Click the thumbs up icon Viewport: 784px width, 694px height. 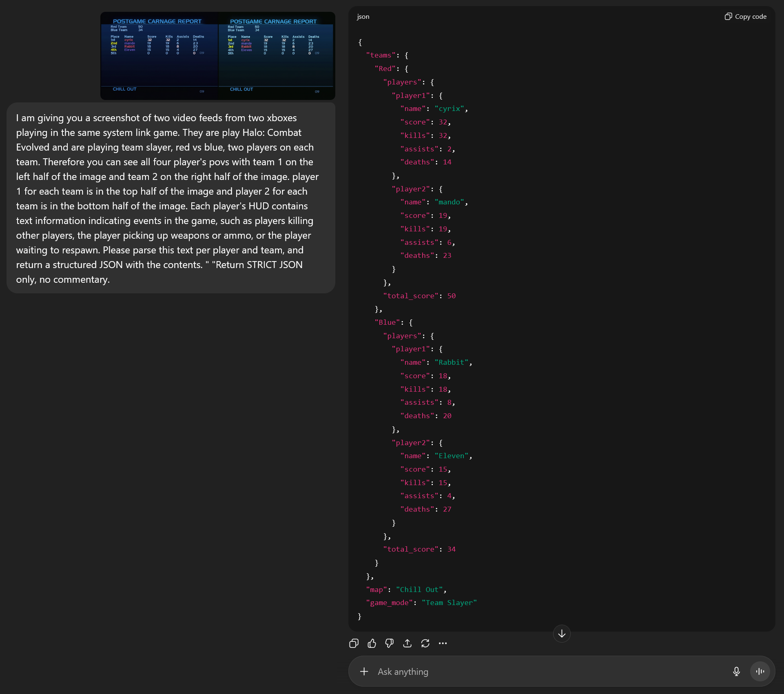(372, 643)
